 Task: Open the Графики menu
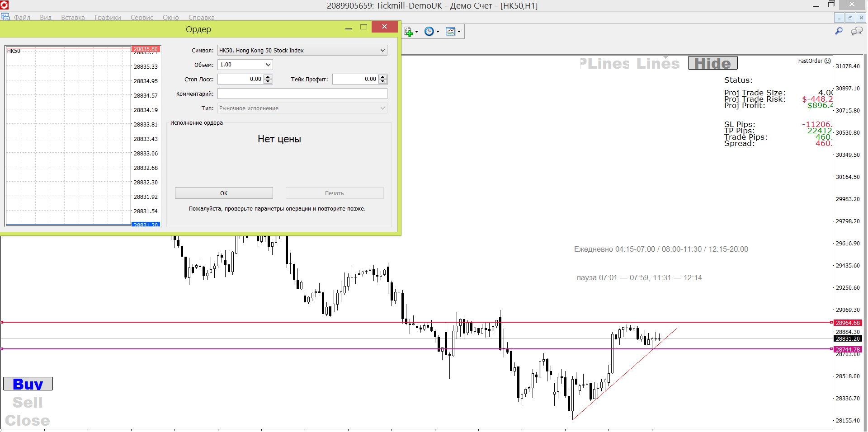[108, 18]
